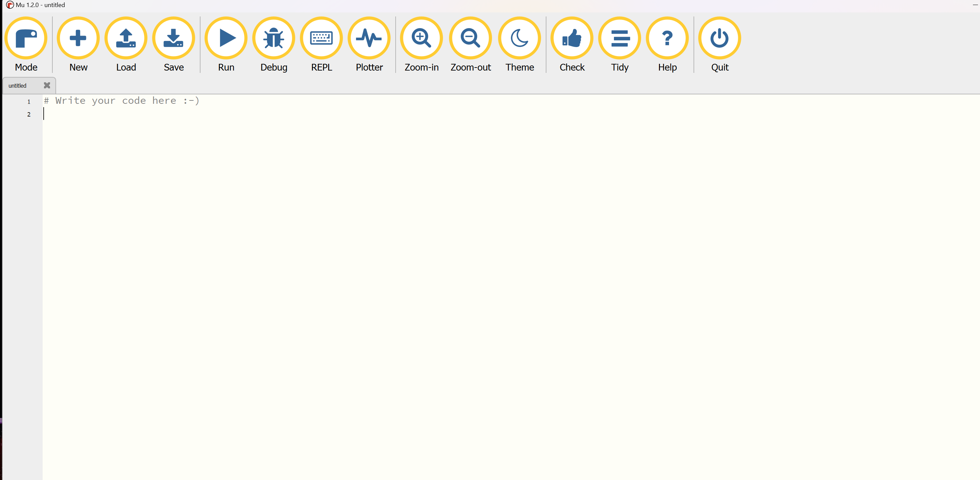Viewport: 980px width, 480px height.
Task: Start the Debug tool
Action: click(273, 38)
